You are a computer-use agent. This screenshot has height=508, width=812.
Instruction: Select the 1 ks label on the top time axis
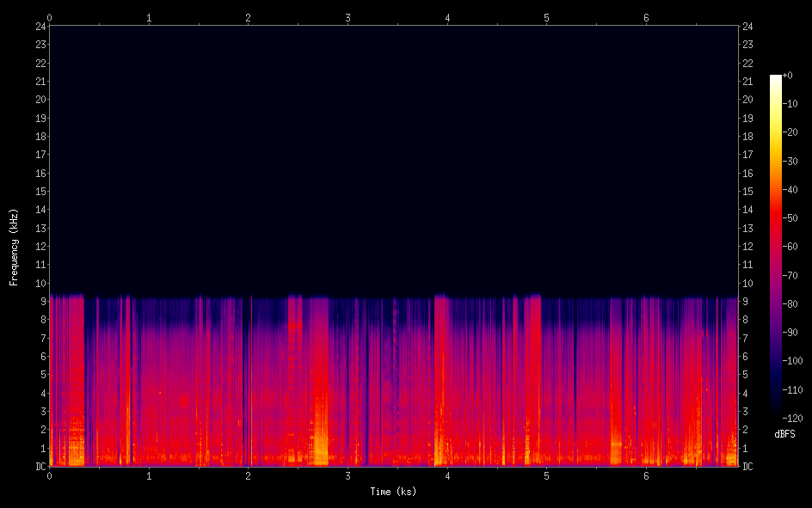pyautogui.click(x=149, y=17)
